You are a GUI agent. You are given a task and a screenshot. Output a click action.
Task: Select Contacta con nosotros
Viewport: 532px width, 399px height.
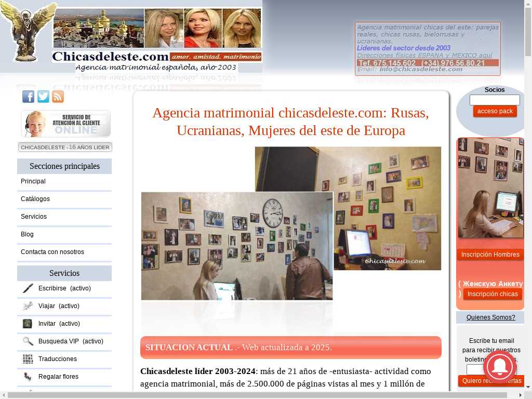(52, 252)
